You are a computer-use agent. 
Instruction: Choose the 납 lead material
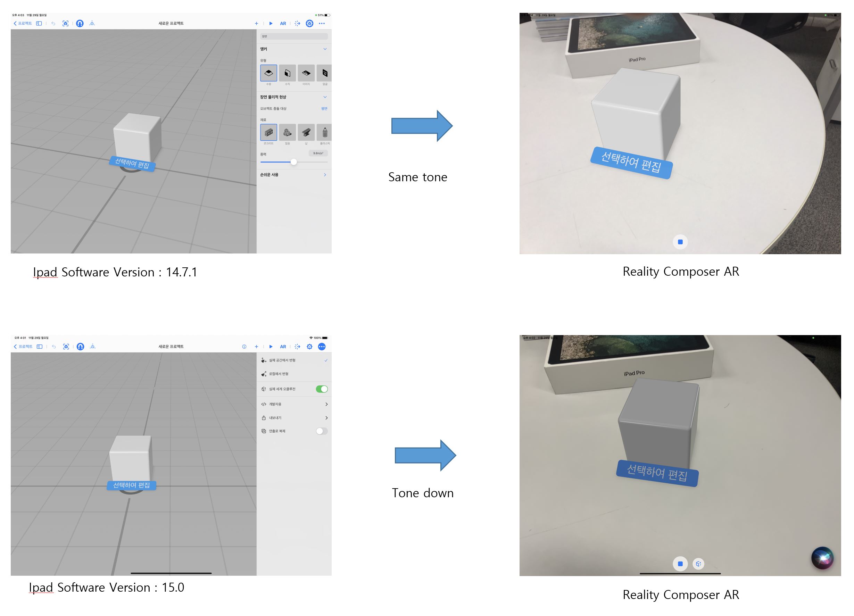(306, 133)
